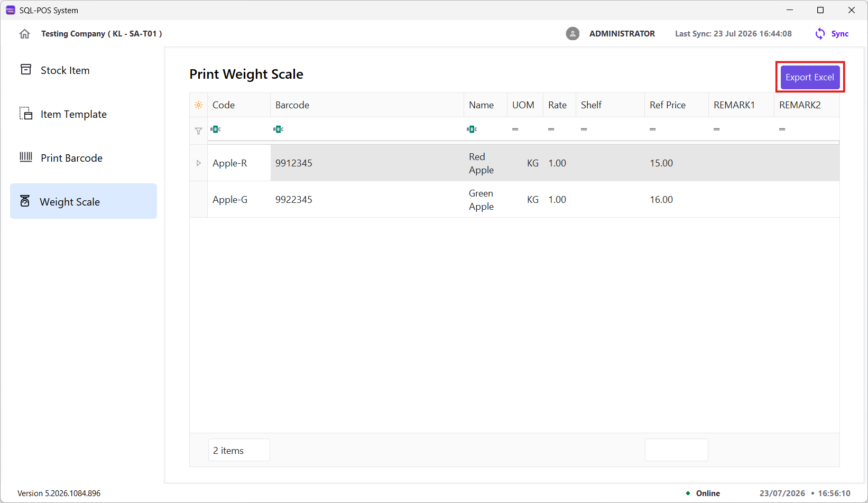Change Ref Price filter equals operator
The width and height of the screenshot is (868, 503).
point(653,129)
